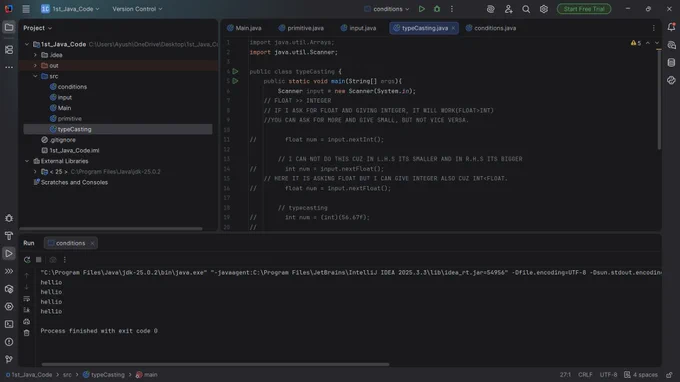Stop the running process button
This screenshot has height=382, width=680.
pos(39,260)
